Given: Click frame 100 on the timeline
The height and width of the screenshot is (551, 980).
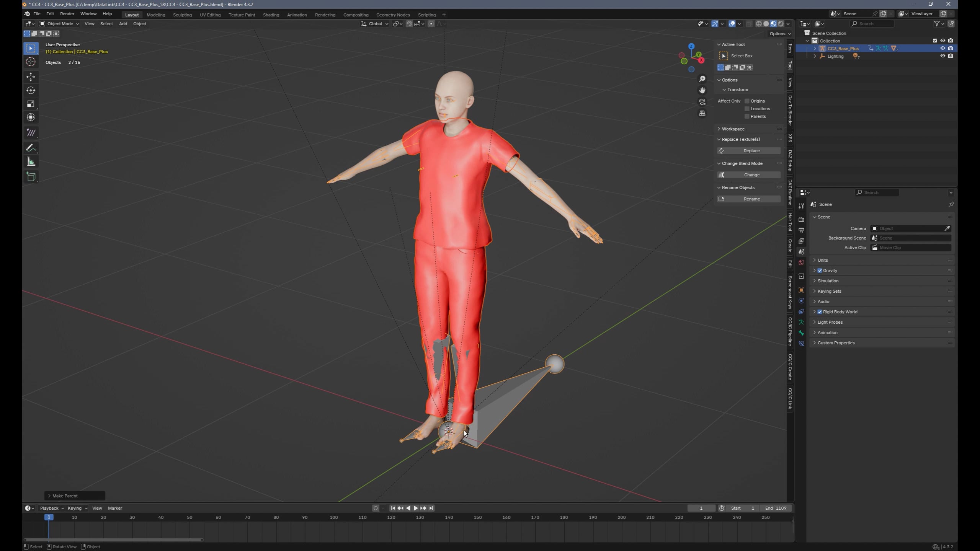Looking at the screenshot, I should tap(334, 517).
